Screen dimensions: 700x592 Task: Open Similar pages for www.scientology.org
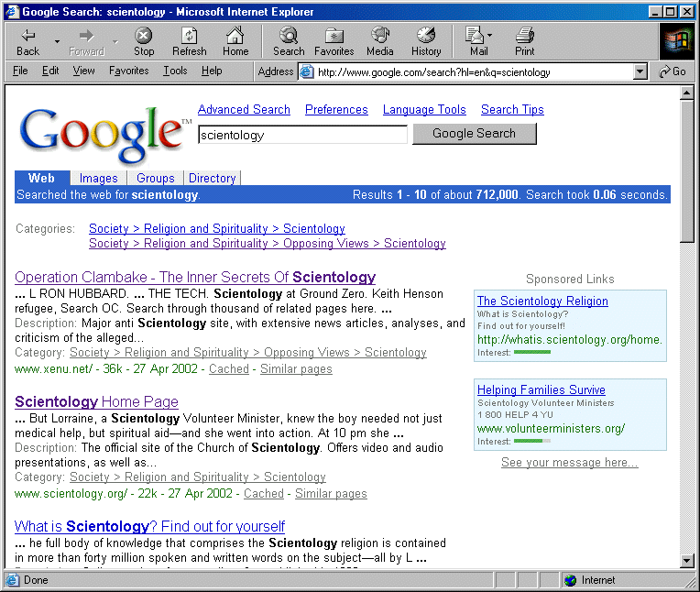pos(331,493)
